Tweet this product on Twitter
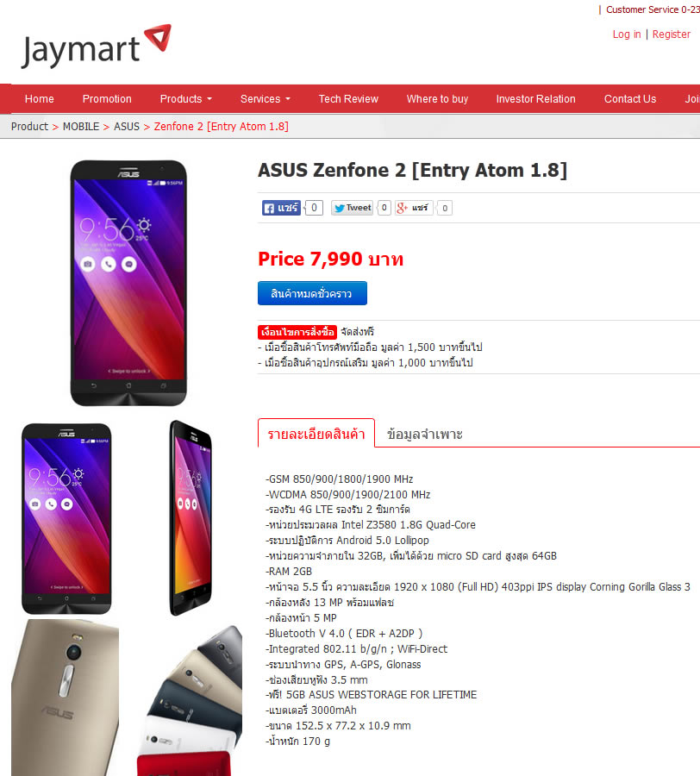 (352, 208)
